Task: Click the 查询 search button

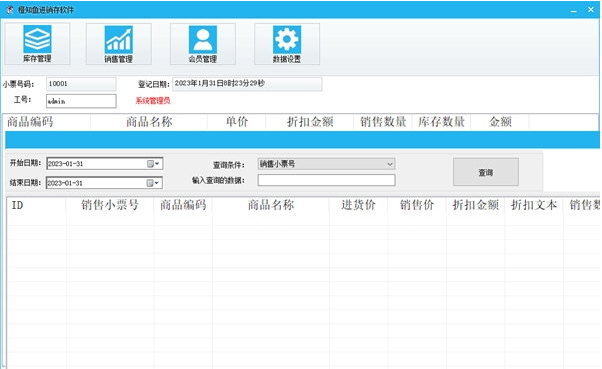Action: point(486,172)
